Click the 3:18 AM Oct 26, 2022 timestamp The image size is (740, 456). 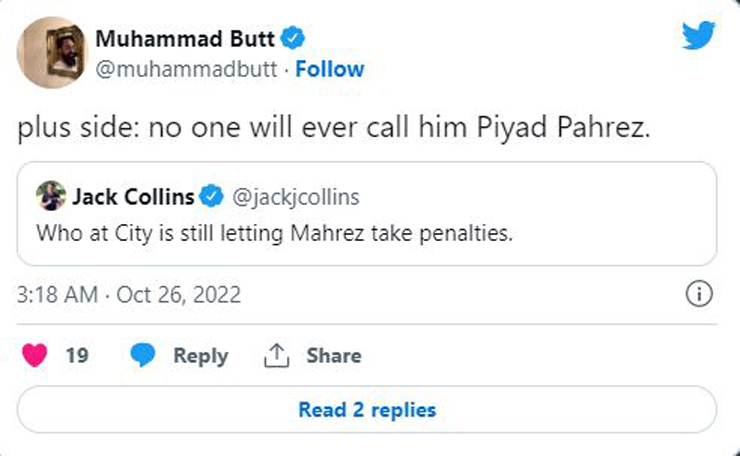pos(129,295)
